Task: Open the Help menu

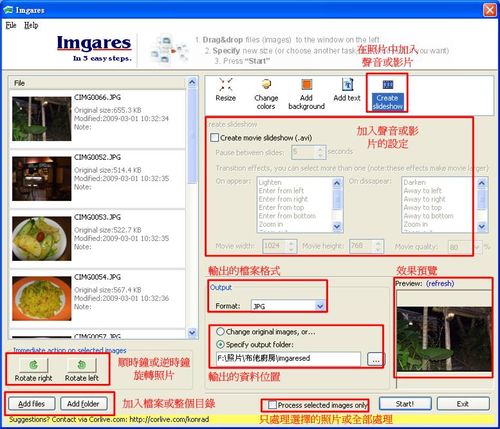Action: (x=31, y=25)
